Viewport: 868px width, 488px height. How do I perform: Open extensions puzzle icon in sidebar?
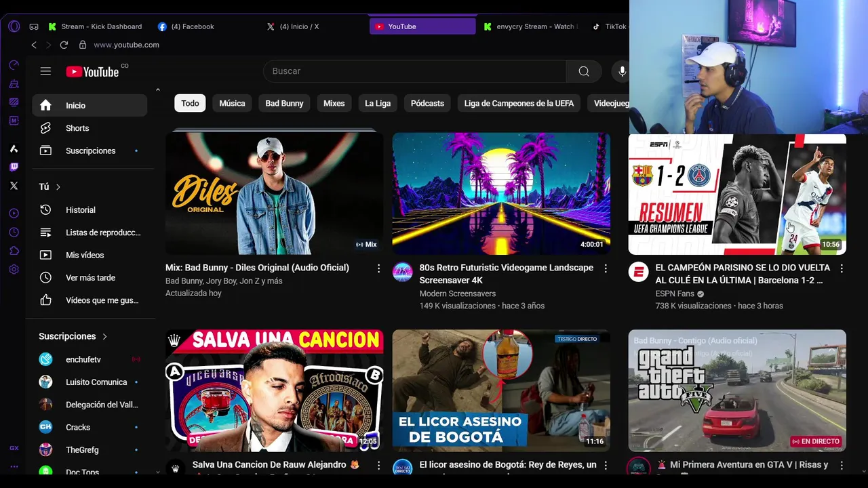(14, 251)
